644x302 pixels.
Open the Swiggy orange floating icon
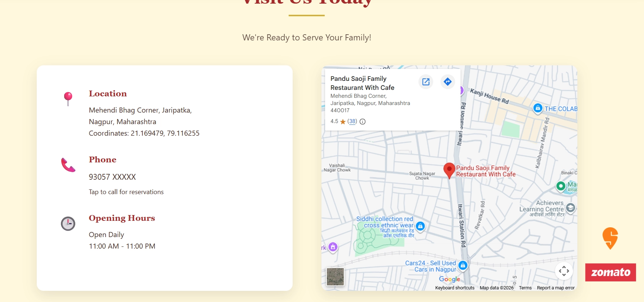pyautogui.click(x=610, y=238)
